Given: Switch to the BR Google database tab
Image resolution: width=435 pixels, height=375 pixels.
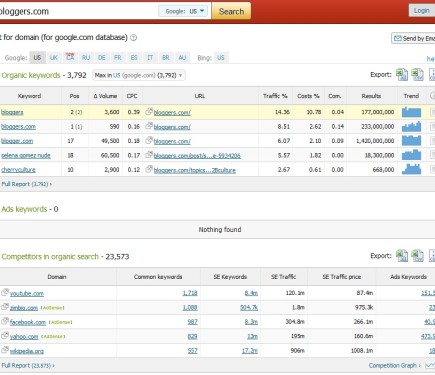Looking at the screenshot, I should tap(166, 58).
